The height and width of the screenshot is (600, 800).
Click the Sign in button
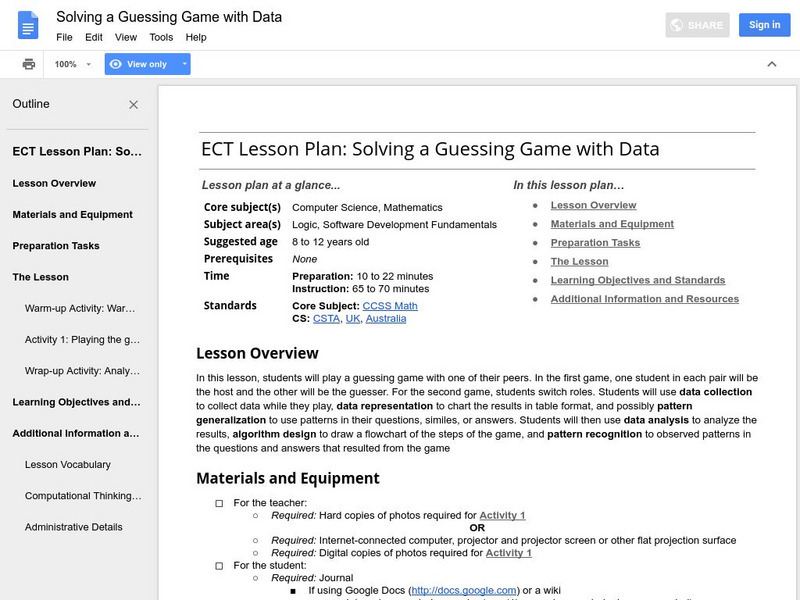click(x=764, y=25)
